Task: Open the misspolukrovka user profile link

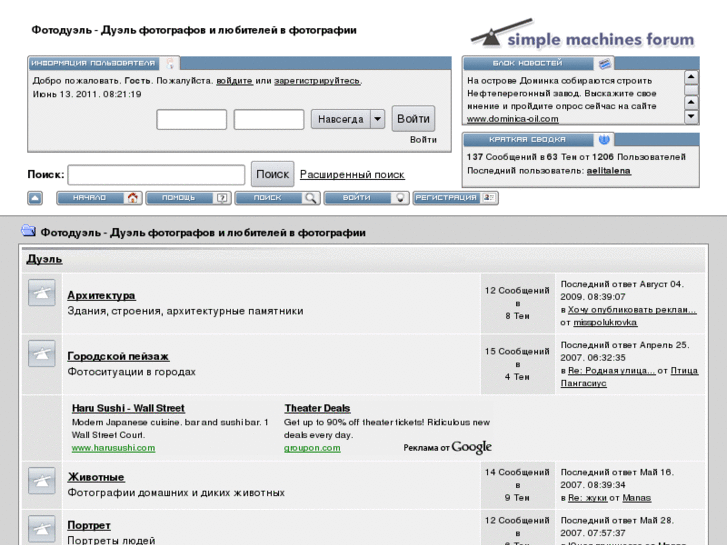Action: coord(605,322)
